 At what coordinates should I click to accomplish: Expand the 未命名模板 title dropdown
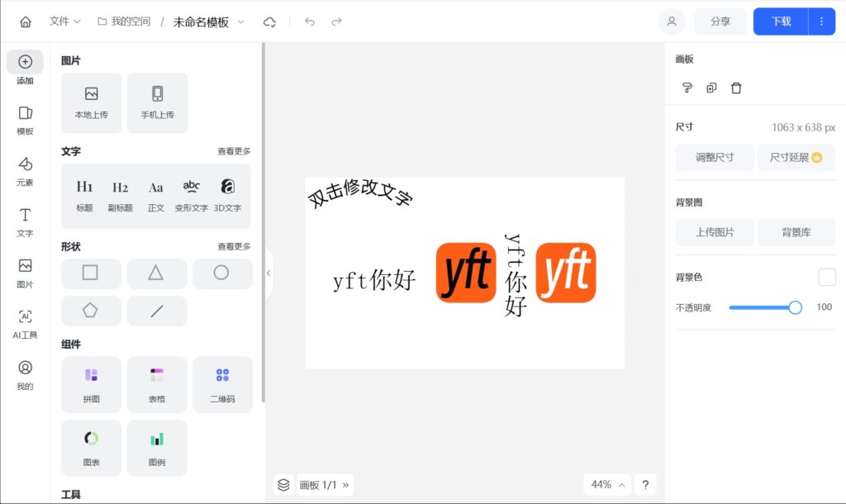[x=239, y=21]
